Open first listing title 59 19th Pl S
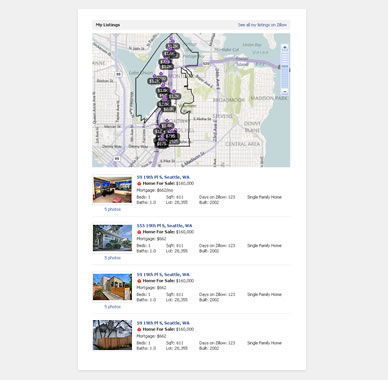388x380 pixels. 163,177
